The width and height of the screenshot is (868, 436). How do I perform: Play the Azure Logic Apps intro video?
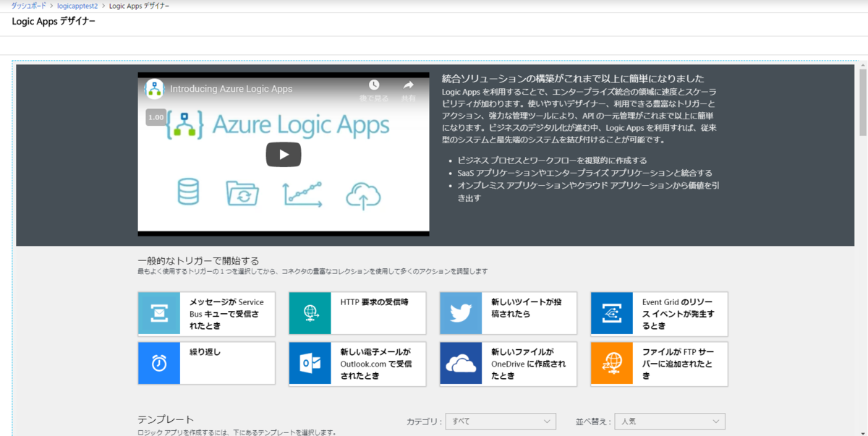pyautogui.click(x=283, y=154)
